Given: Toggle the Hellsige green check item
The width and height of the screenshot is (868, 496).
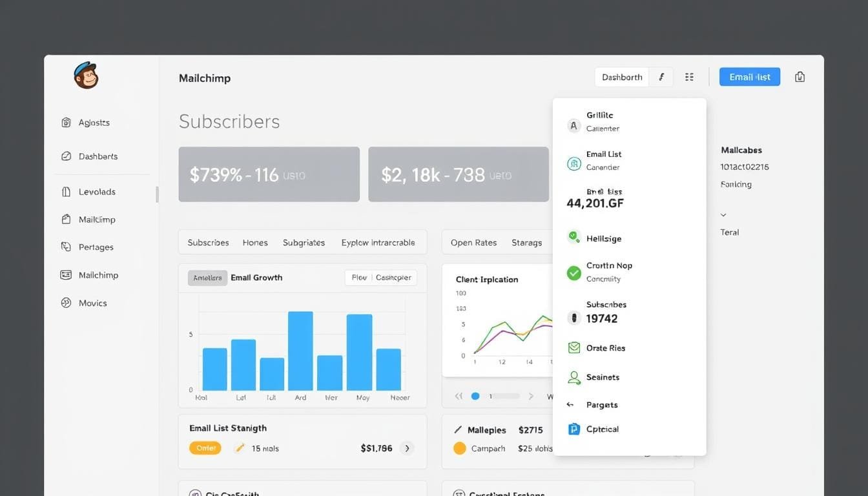Looking at the screenshot, I should click(573, 238).
